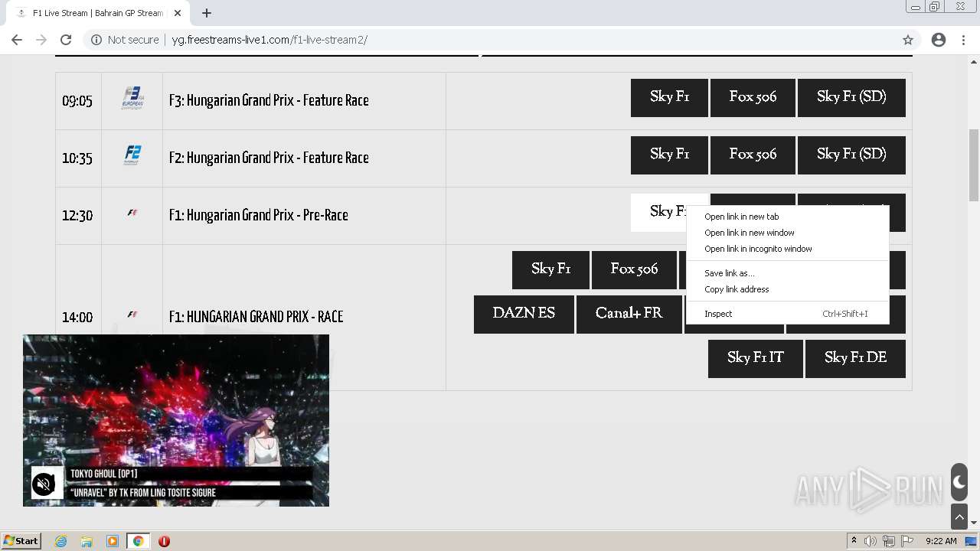Select the text F1: HUNGARIAN GRAND PRIX - RACE
Image resolution: width=980 pixels, height=551 pixels.
[256, 317]
